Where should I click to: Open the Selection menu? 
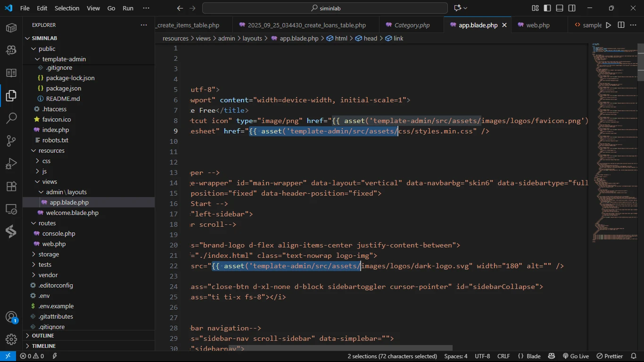point(67,8)
